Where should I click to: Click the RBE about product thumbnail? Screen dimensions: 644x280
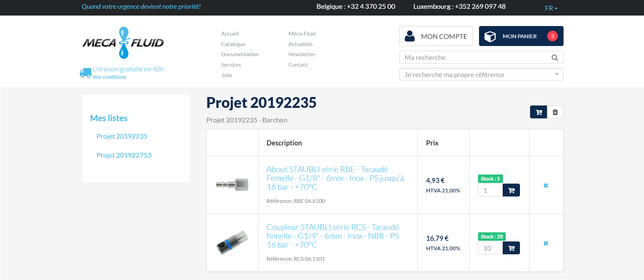click(232, 185)
